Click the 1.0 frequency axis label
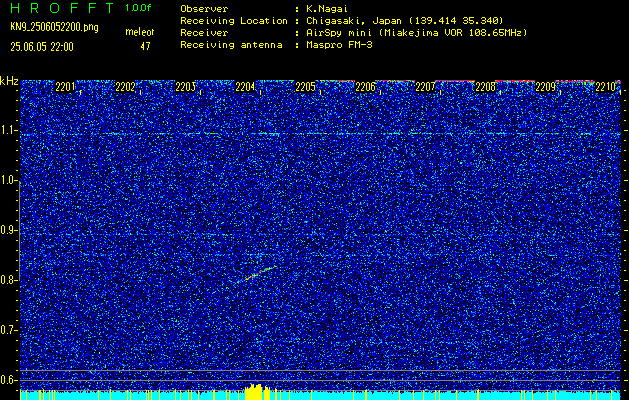629x400 pixels. coord(9,181)
